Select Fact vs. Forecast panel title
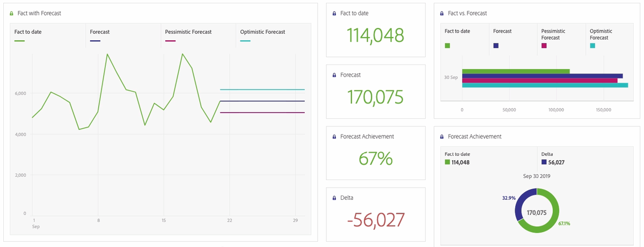644x247 pixels. click(467, 13)
